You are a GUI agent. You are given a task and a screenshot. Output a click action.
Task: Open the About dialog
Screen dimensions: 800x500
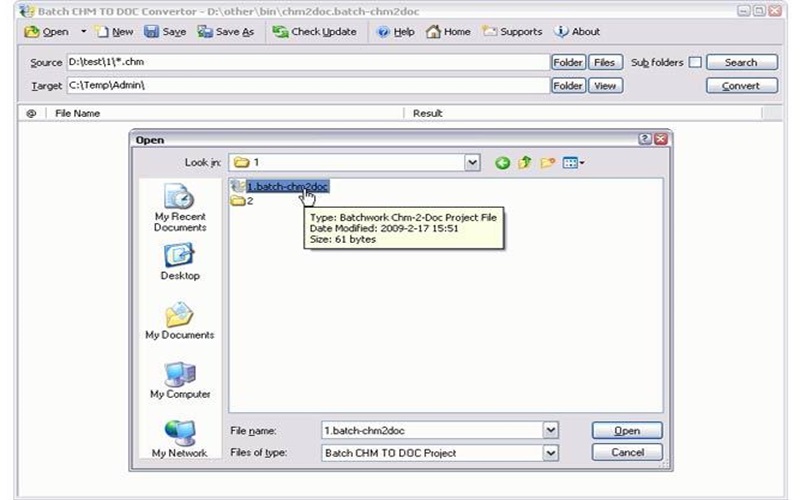[x=577, y=32]
